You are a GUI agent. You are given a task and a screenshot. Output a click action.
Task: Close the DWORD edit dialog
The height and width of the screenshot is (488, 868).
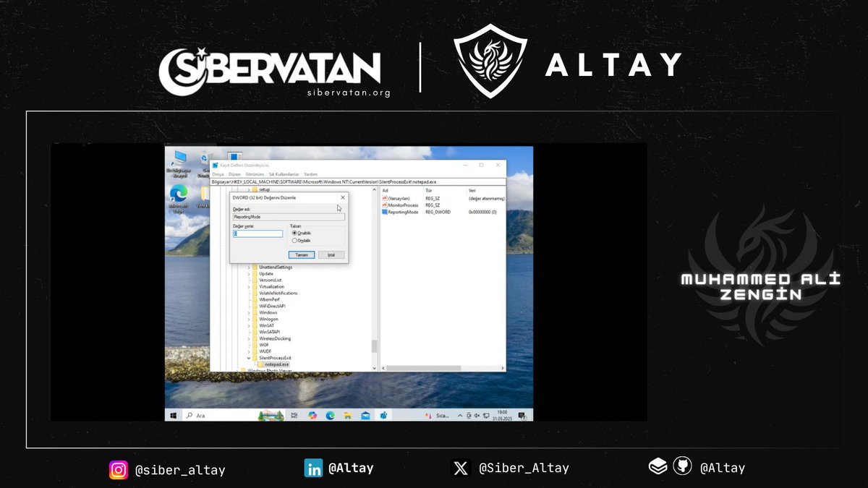[x=342, y=197]
